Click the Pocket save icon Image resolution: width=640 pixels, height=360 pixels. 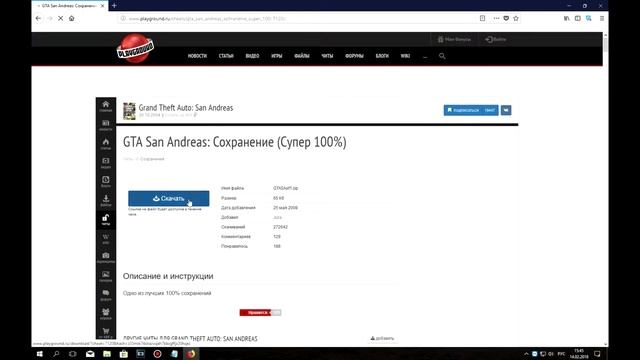click(x=506, y=18)
